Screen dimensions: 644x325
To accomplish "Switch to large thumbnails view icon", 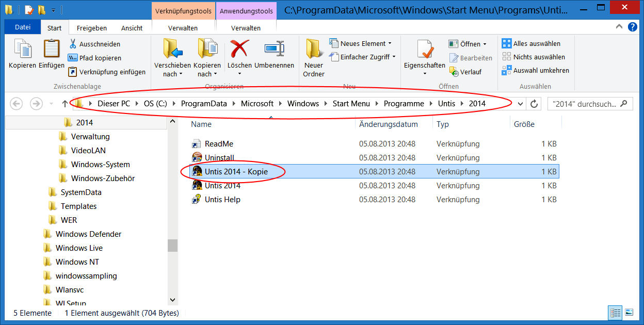I will 629,313.
